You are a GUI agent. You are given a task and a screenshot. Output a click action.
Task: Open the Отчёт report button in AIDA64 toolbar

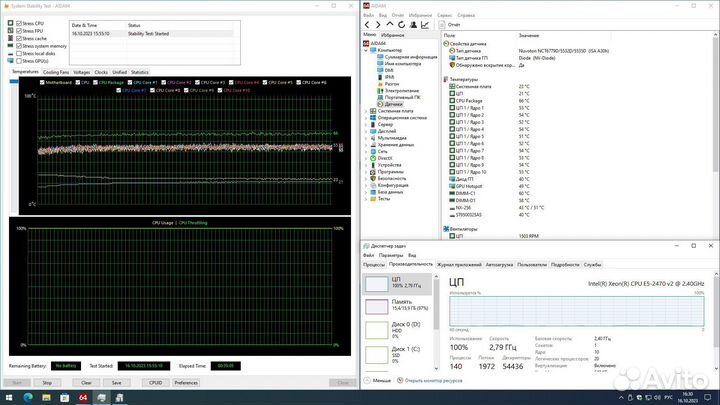pyautogui.click(x=449, y=25)
